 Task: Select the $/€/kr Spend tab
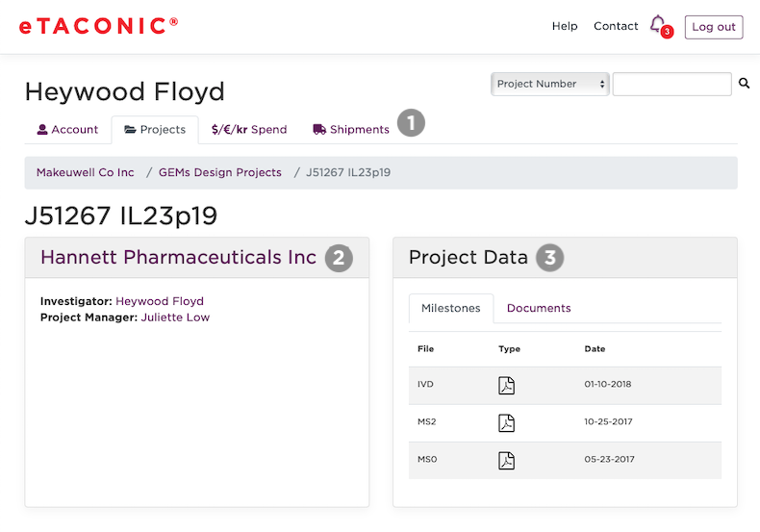pos(249,130)
